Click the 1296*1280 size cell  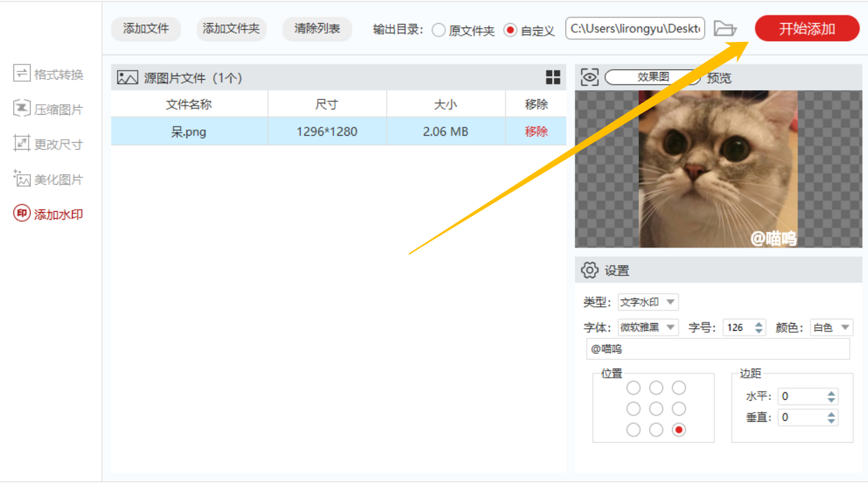point(327,131)
